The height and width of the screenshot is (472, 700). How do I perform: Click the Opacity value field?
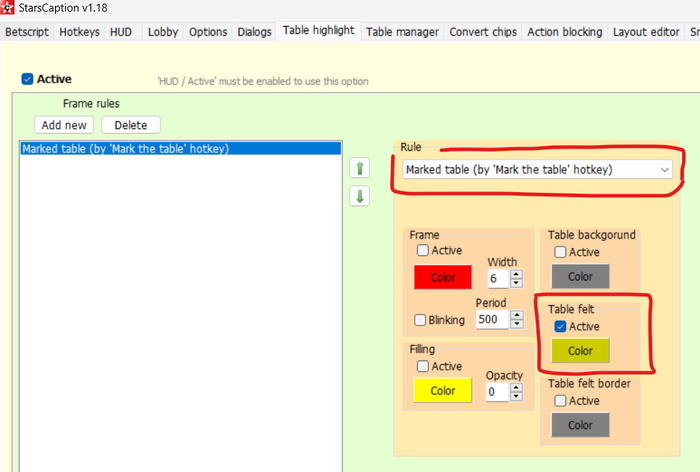click(x=498, y=392)
